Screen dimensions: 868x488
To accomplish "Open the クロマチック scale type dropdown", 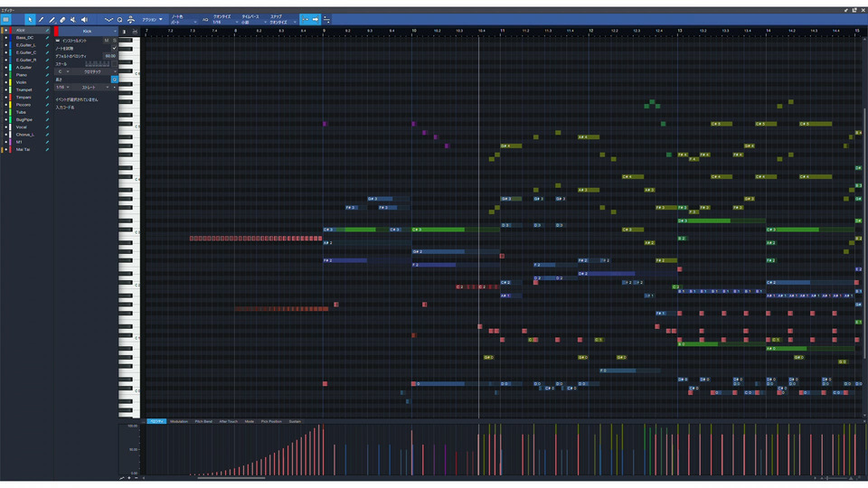I will pos(94,72).
